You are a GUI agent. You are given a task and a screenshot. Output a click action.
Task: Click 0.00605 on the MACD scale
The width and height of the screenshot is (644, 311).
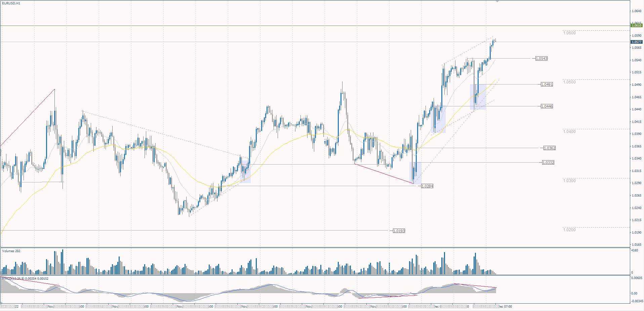click(x=637, y=278)
